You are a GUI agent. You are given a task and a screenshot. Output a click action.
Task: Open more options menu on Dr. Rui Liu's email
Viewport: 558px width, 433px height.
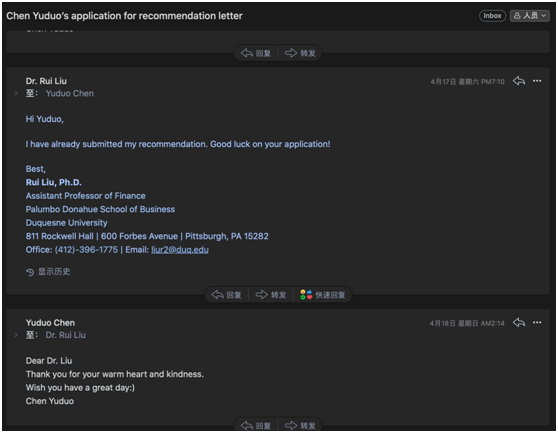coord(537,81)
